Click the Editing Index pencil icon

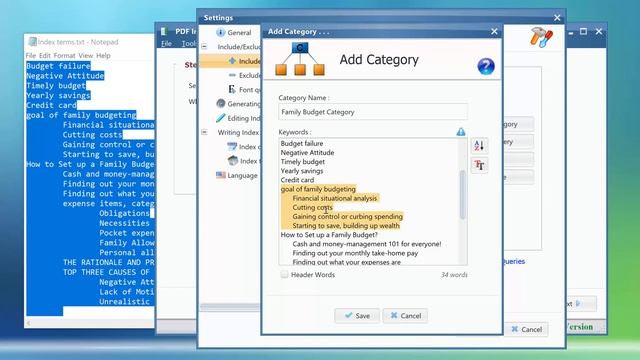[220, 118]
